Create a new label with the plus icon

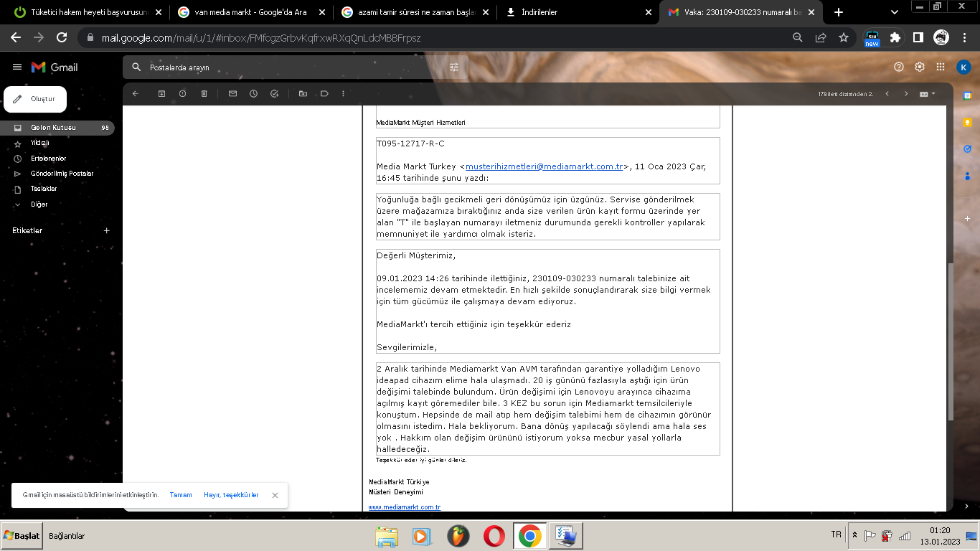(x=107, y=230)
